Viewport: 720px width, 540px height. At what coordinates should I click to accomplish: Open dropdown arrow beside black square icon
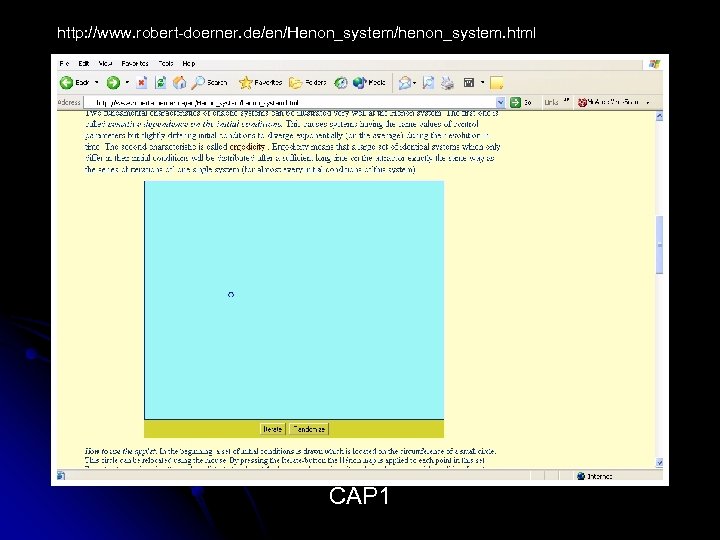[482, 83]
